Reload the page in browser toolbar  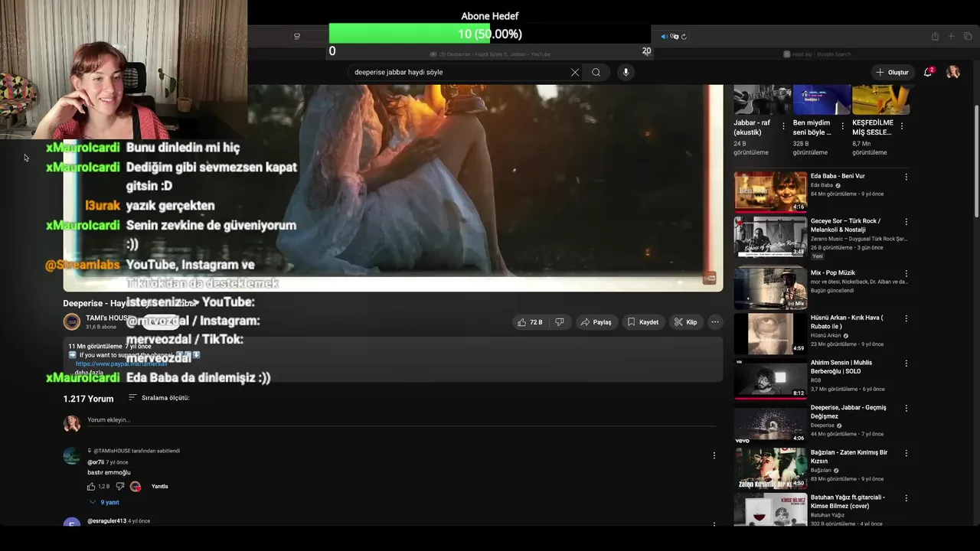pos(684,36)
